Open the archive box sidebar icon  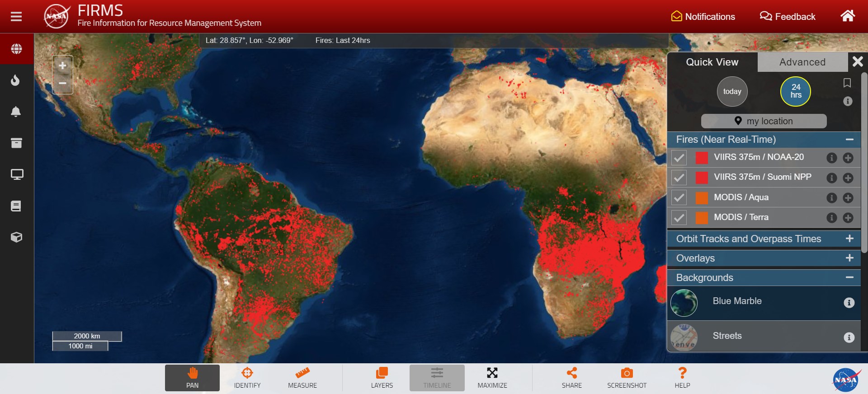pyautogui.click(x=16, y=143)
